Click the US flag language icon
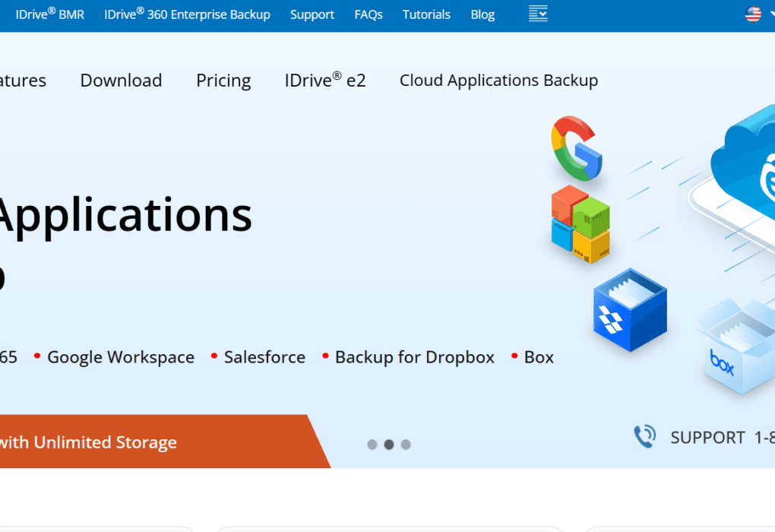775x532 pixels. (752, 13)
